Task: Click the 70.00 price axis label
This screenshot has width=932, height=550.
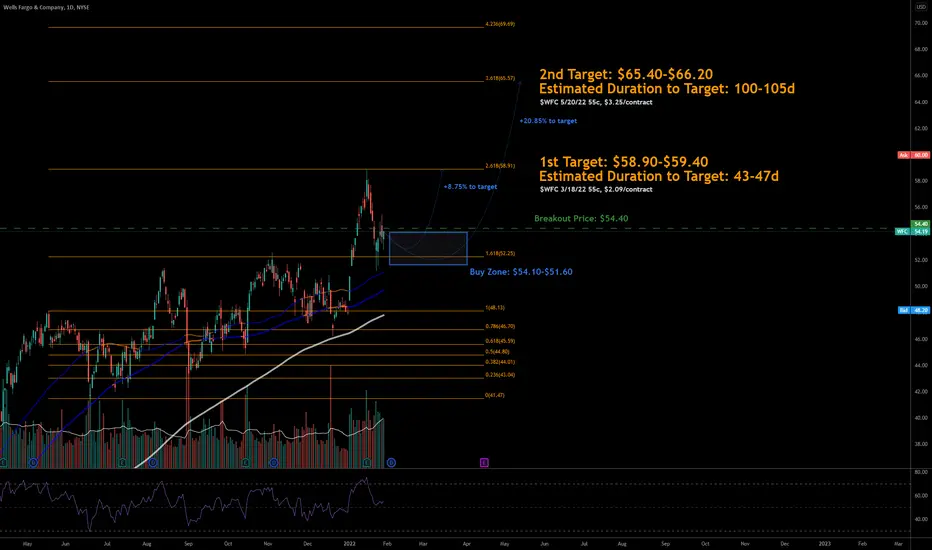Action: click(x=921, y=23)
